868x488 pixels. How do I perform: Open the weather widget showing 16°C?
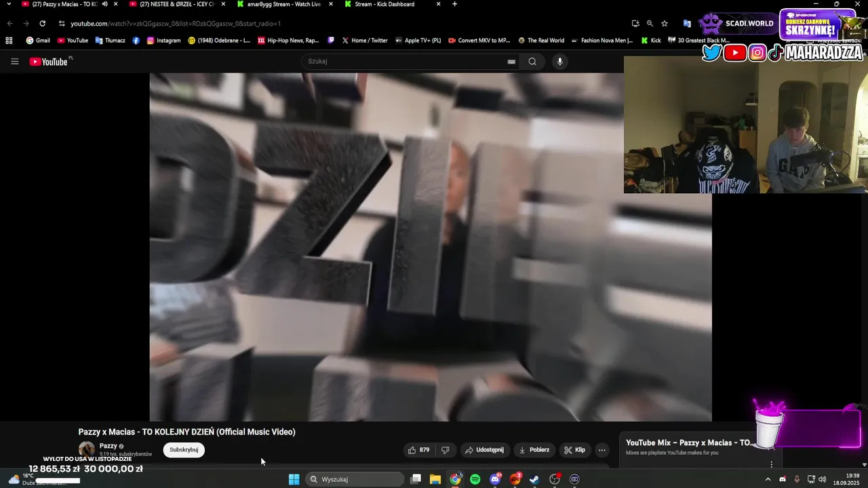37,479
